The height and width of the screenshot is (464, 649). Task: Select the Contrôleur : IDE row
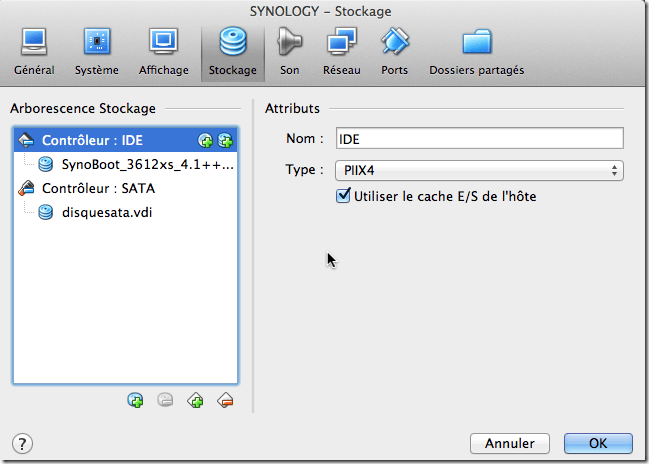click(x=125, y=140)
